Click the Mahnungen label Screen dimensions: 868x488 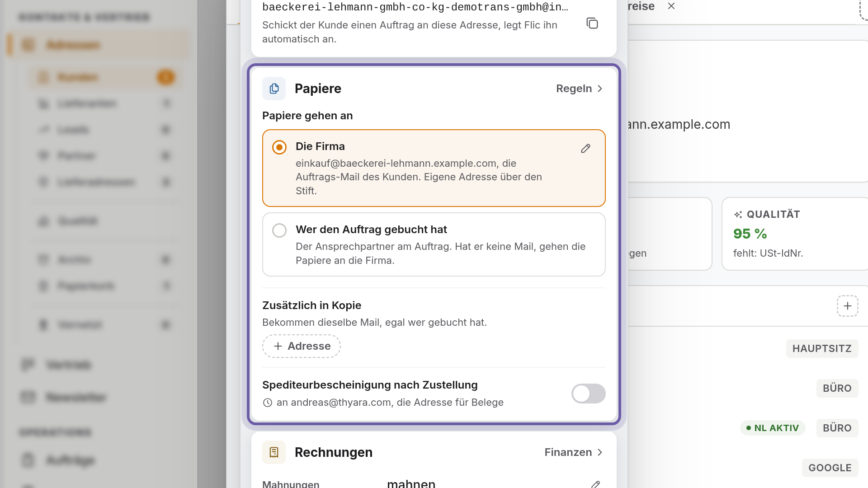tap(291, 484)
